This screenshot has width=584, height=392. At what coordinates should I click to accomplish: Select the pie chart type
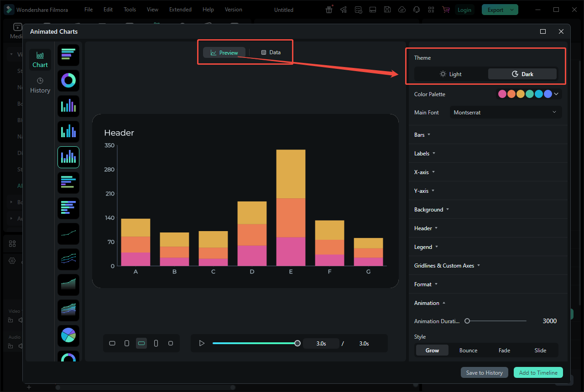pyautogui.click(x=68, y=335)
